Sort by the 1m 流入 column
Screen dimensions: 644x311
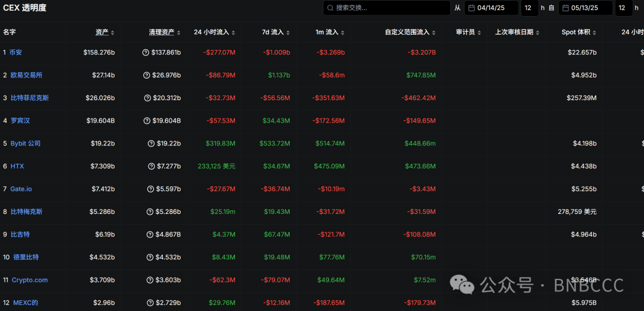pyautogui.click(x=329, y=32)
